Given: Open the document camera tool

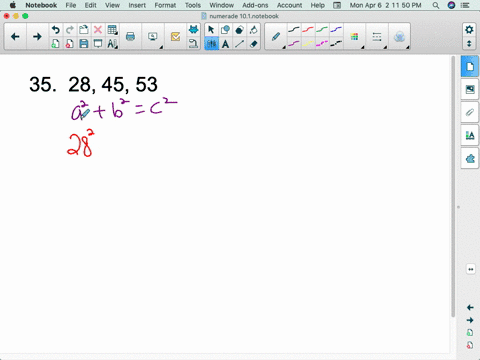Looking at the screenshot, I should [x=193, y=44].
